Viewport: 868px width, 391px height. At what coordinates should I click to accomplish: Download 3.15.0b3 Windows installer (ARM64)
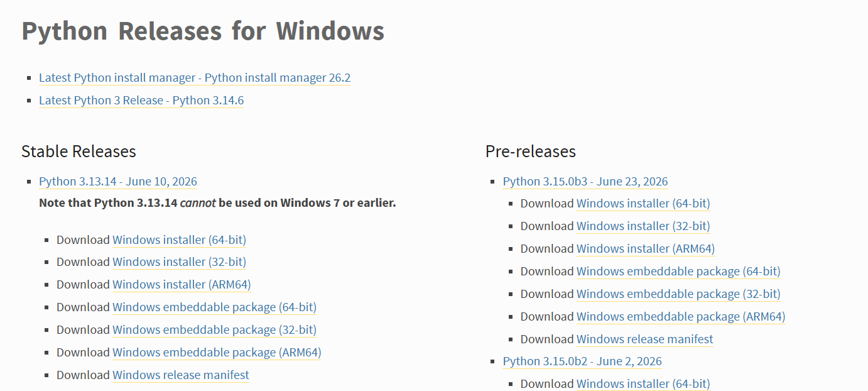[646, 249]
